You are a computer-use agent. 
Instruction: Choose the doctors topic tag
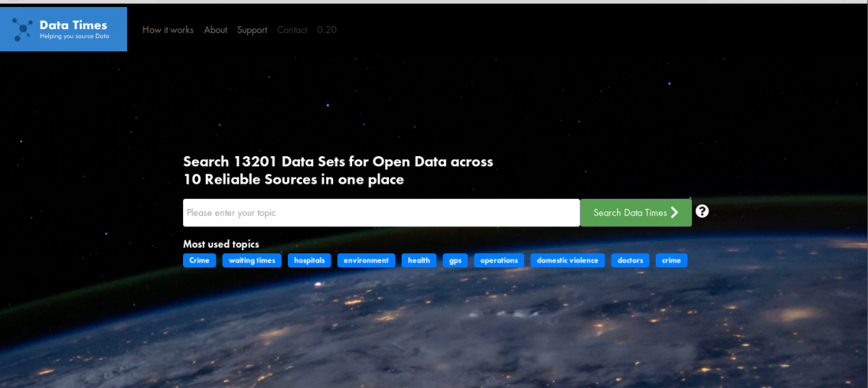630,260
